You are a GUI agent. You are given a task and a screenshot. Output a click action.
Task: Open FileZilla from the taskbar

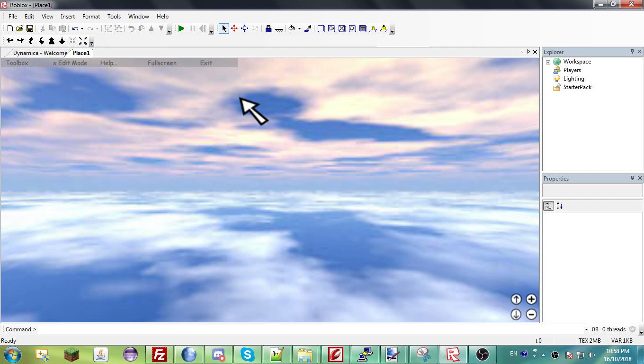159,354
